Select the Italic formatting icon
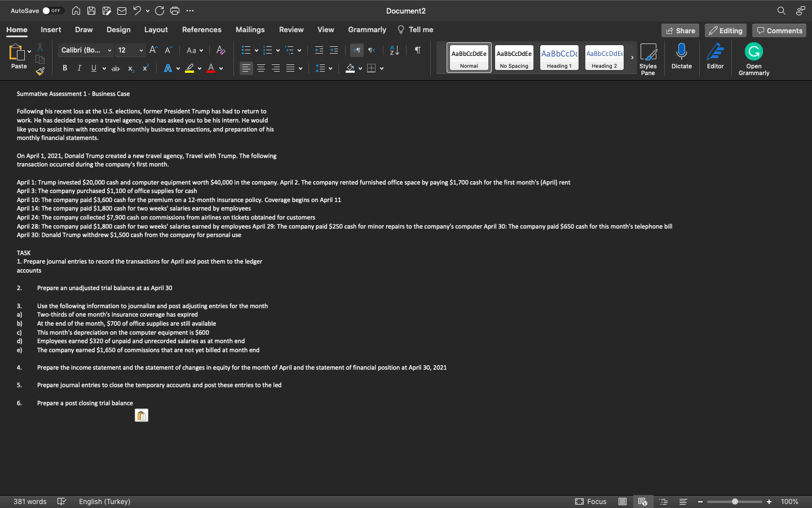 tap(79, 68)
